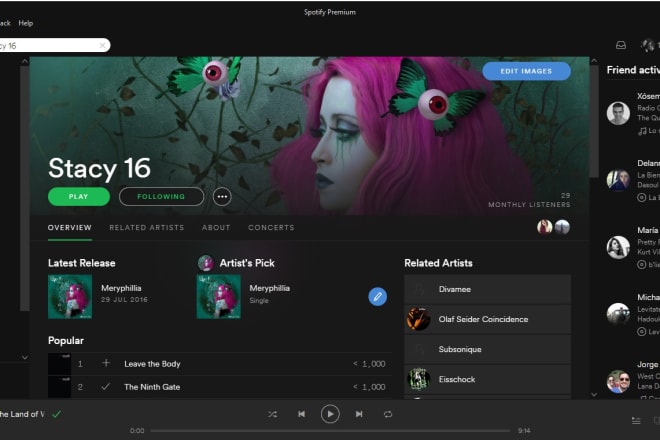660x440 pixels.
Task: Click second listener avatar under monthly listeners
Action: (562, 227)
